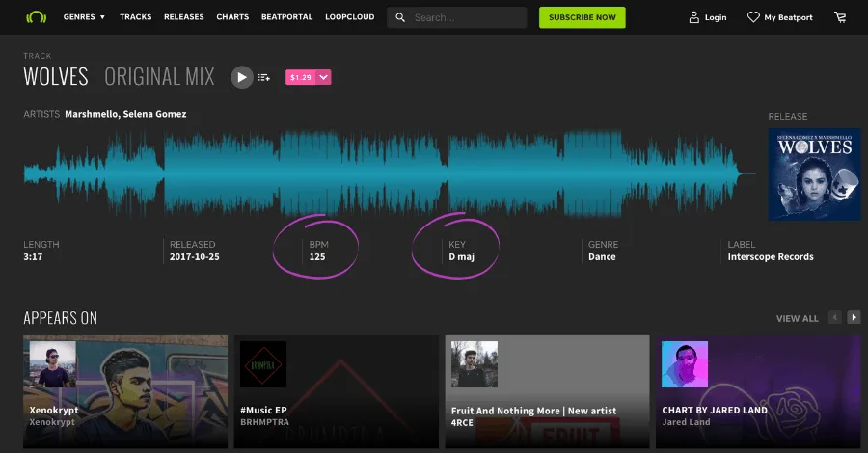Click the WOLVES track title

(56, 77)
